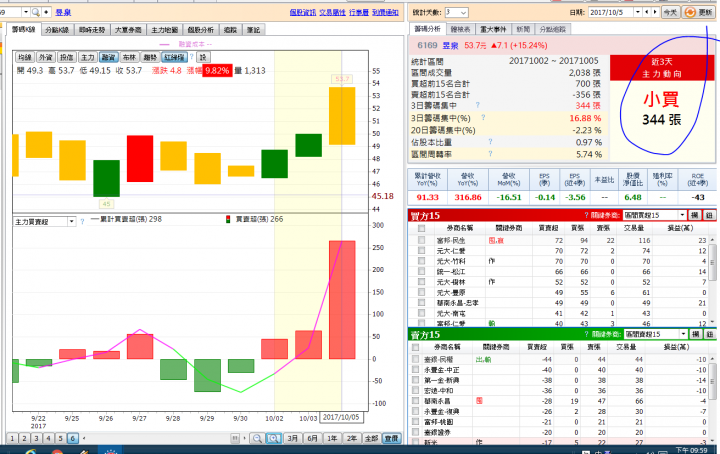Select chart layout number 6
720x454 pixels.
click(x=72, y=438)
